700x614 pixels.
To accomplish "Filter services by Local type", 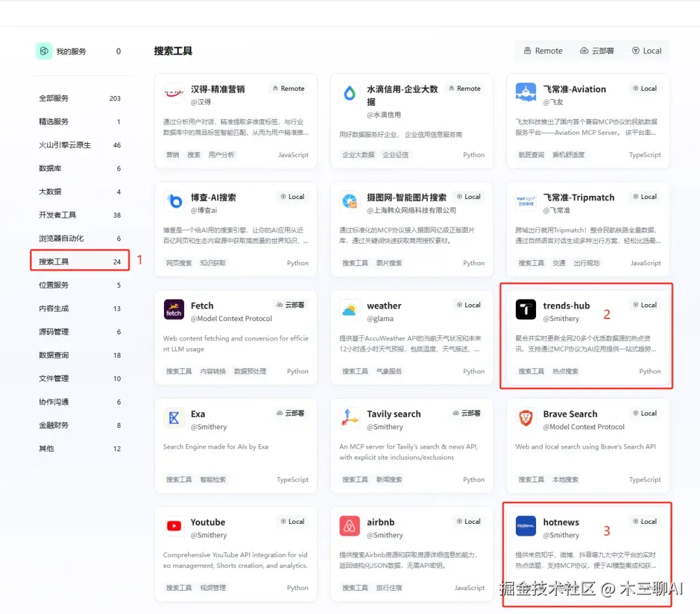I will (646, 51).
